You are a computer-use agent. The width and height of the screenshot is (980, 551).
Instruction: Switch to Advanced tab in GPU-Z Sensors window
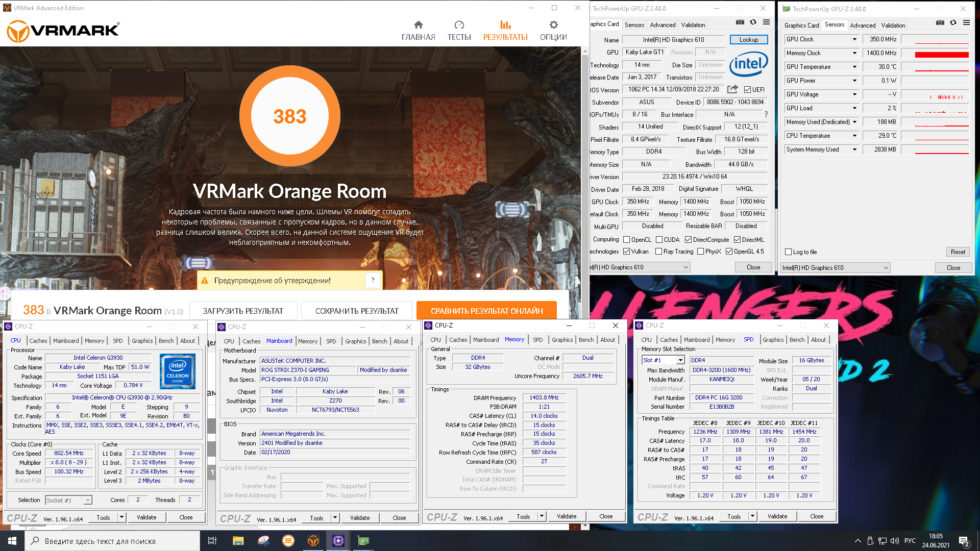pos(863,25)
